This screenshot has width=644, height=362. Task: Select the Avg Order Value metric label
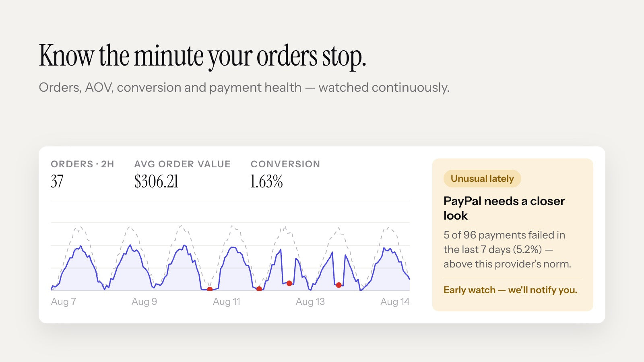click(182, 164)
